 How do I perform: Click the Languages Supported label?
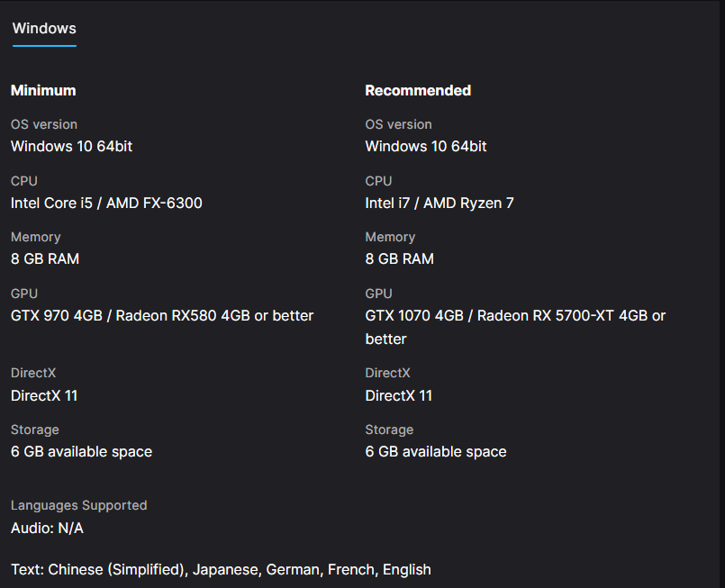[78, 505]
